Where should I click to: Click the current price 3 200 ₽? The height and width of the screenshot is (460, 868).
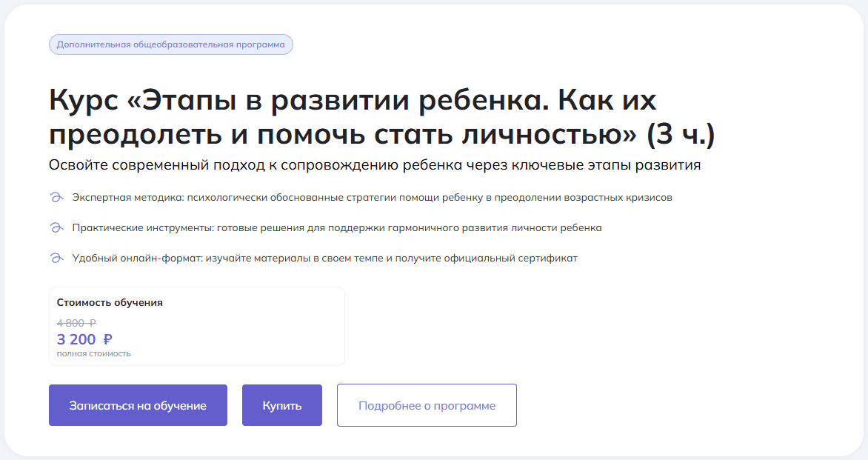(84, 339)
